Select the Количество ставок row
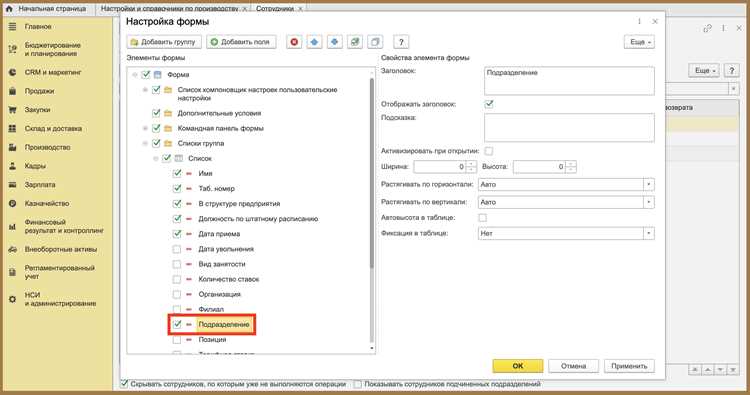750x395 pixels. coord(229,279)
